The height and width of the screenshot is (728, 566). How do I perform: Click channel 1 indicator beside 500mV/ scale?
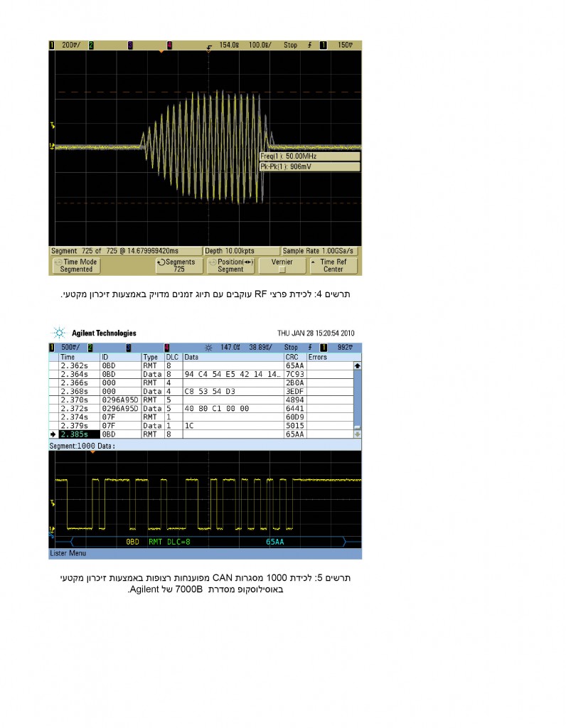[x=52, y=347]
